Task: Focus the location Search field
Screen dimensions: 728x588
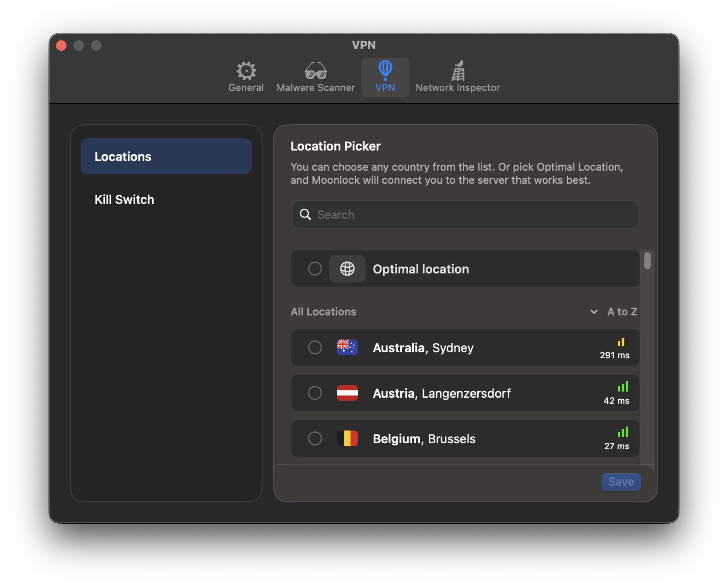Action: point(472,214)
